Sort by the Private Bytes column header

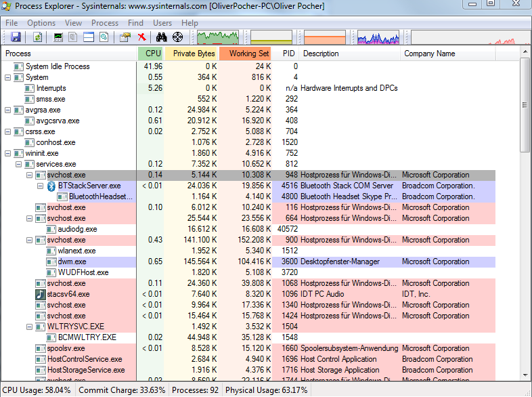(191, 54)
